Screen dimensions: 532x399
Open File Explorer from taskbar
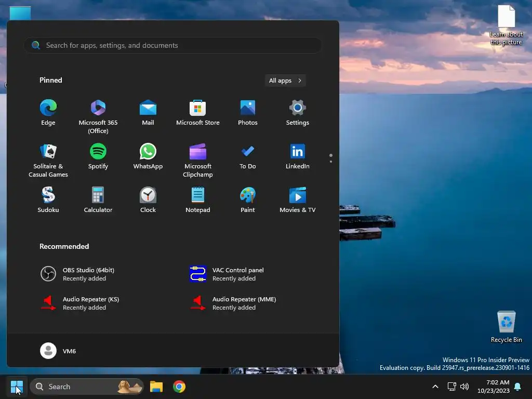pyautogui.click(x=156, y=387)
